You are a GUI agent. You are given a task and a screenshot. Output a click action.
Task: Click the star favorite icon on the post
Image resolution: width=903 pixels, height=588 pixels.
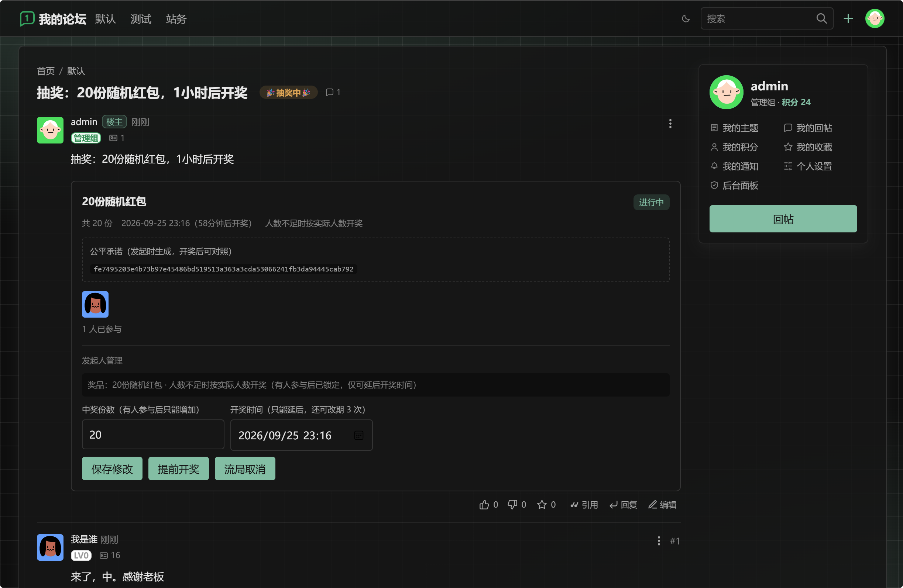pyautogui.click(x=542, y=505)
